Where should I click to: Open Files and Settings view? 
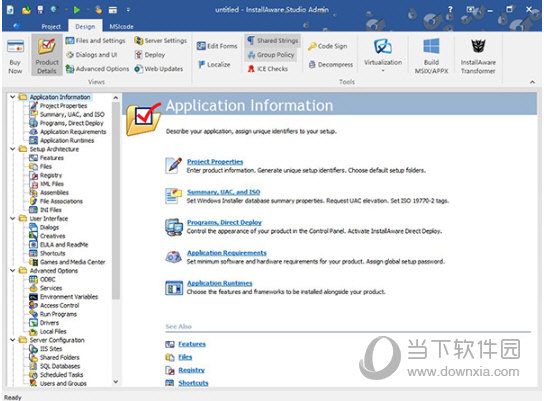click(x=95, y=41)
